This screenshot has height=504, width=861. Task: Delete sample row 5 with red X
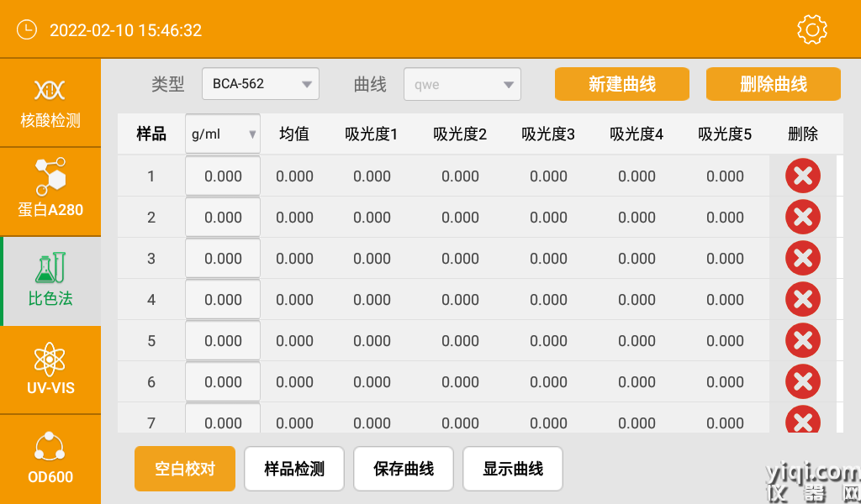pyautogui.click(x=803, y=340)
